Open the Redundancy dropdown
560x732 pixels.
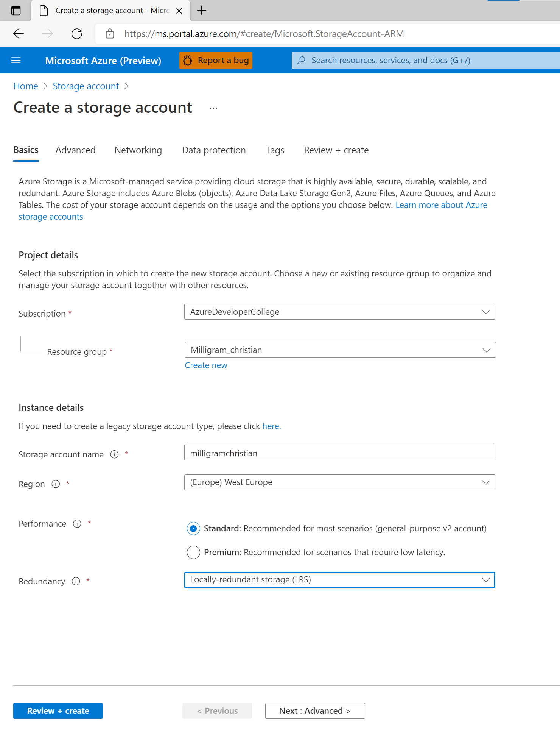coord(339,580)
